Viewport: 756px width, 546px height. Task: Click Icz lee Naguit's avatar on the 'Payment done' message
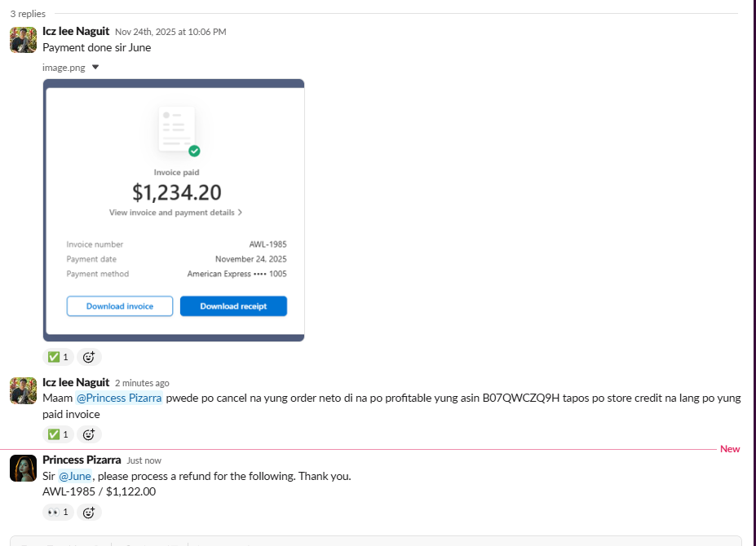coord(23,39)
